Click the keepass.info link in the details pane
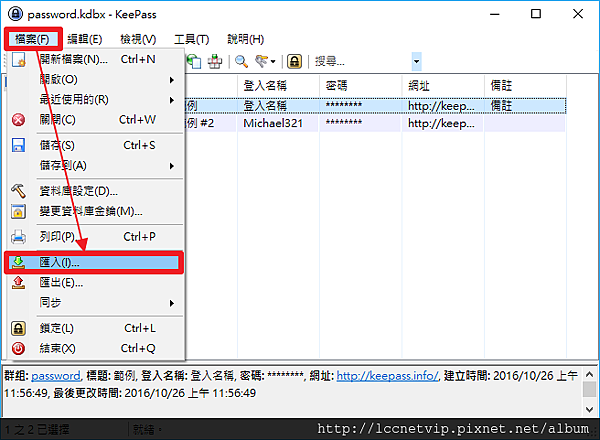Image resolution: width=600 pixels, height=440 pixels. [x=387, y=376]
